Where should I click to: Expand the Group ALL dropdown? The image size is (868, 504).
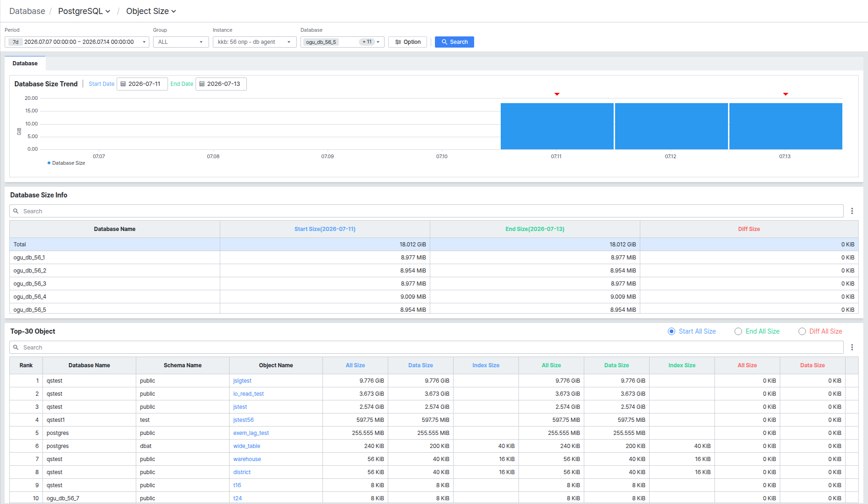tap(181, 42)
